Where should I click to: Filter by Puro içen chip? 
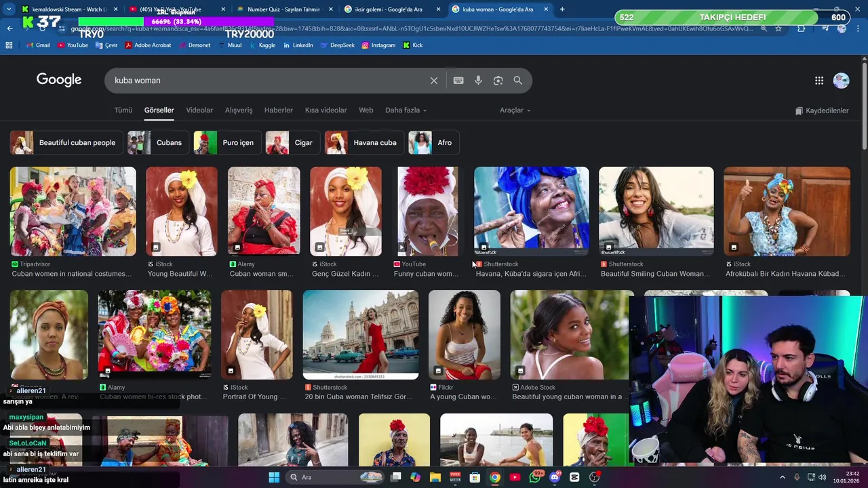[x=227, y=143]
